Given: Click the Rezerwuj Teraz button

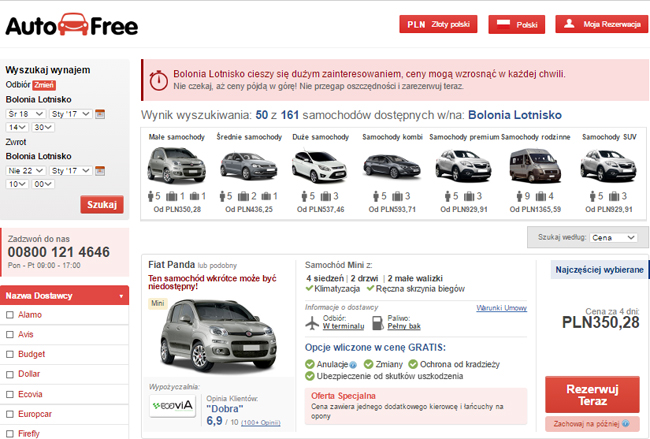Looking at the screenshot, I should [592, 395].
